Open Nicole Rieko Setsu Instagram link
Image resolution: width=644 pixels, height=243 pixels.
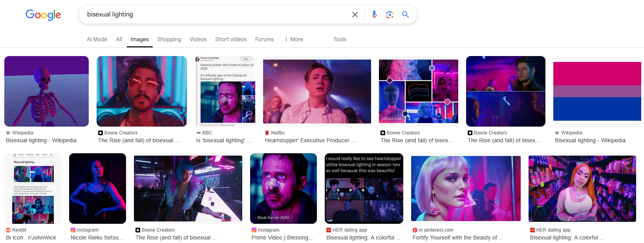tap(97, 238)
